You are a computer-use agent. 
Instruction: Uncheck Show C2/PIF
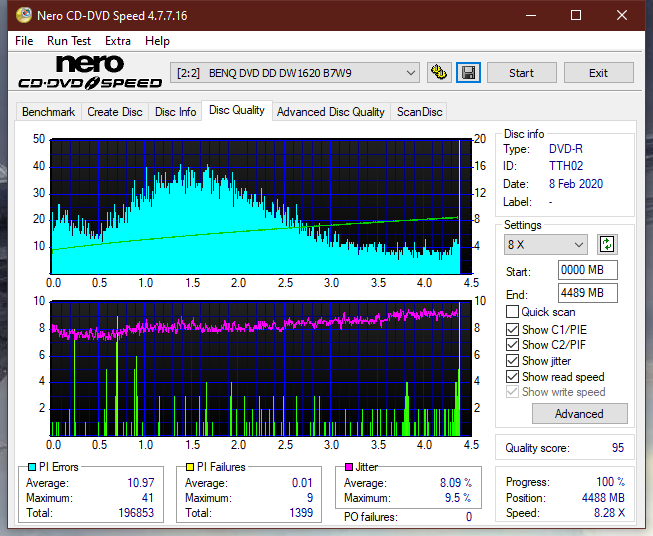coord(512,345)
